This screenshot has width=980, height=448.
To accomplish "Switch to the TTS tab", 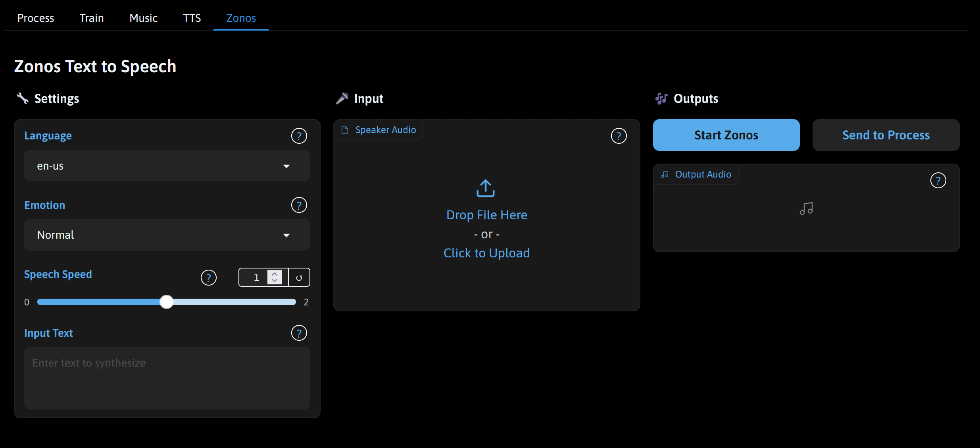I will pos(192,18).
